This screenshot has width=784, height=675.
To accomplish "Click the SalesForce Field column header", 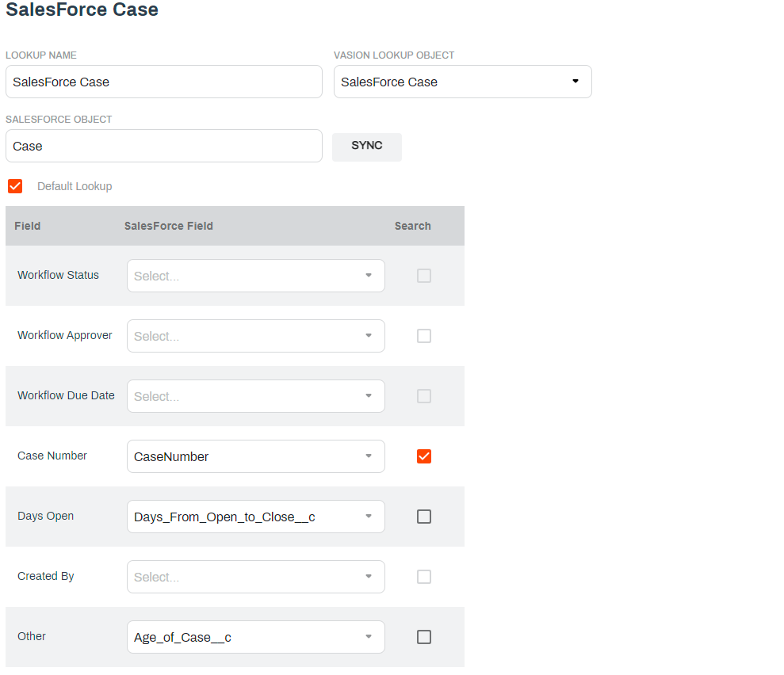I will coord(169,226).
